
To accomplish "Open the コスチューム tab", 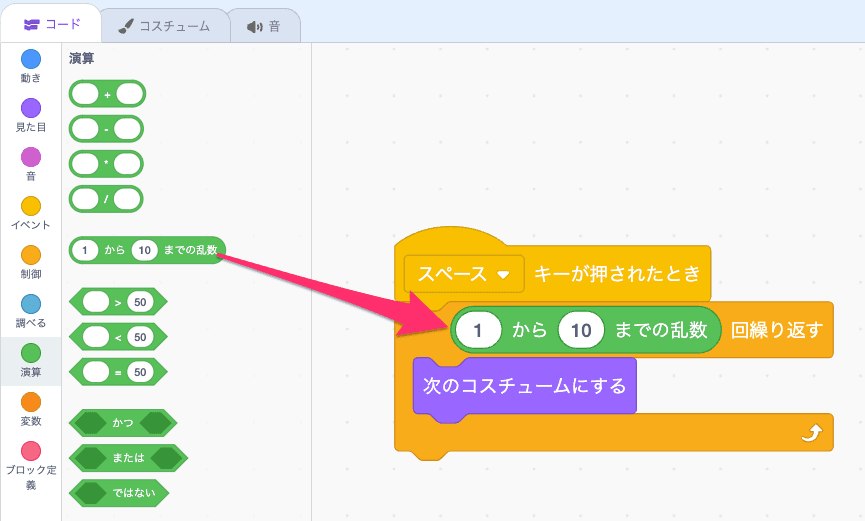I will (164, 26).
